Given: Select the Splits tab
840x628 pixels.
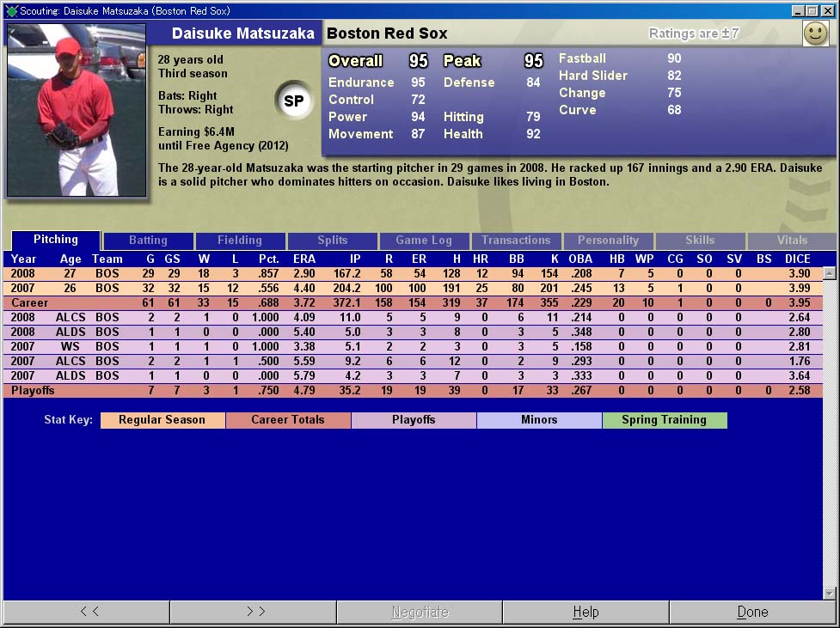Looking at the screenshot, I should coord(332,241).
